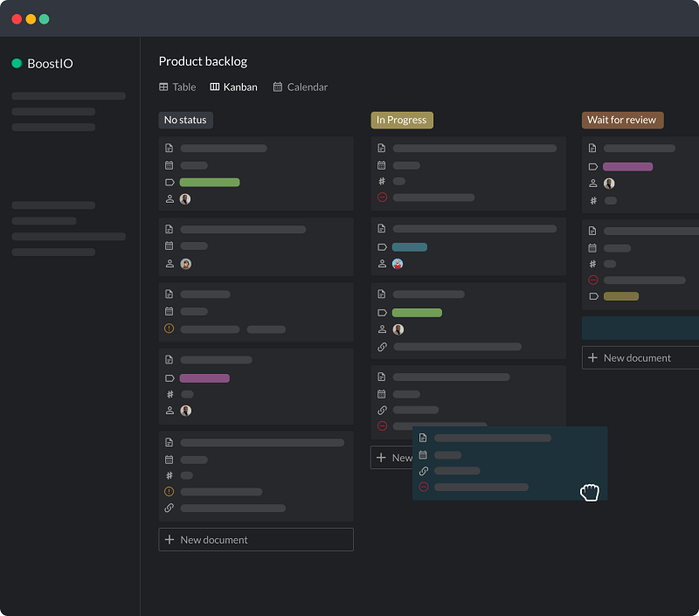Click empty drop placeholder in Wait for review
Viewport: 699px width, 616px height.
point(640,328)
